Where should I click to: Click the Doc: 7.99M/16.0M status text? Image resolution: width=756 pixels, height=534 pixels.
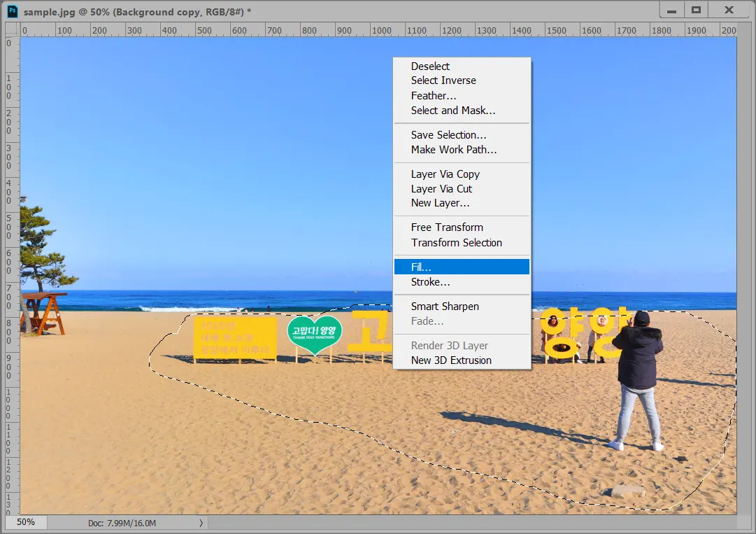(x=122, y=523)
